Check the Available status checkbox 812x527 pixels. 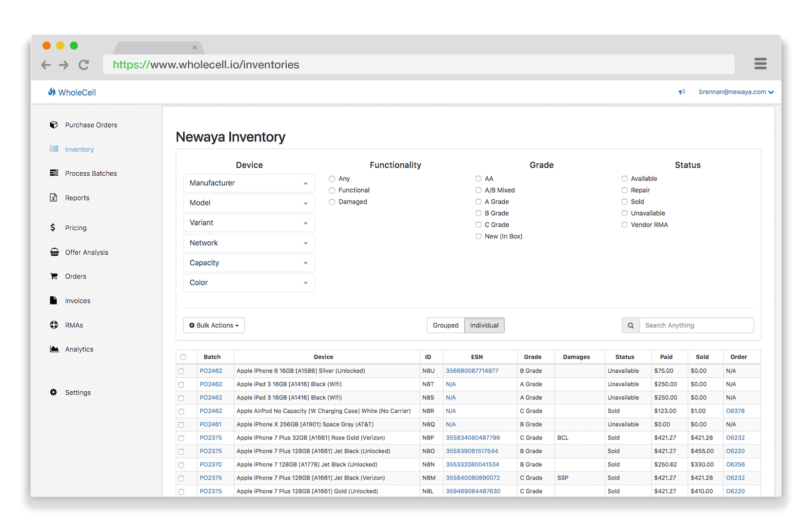624,179
